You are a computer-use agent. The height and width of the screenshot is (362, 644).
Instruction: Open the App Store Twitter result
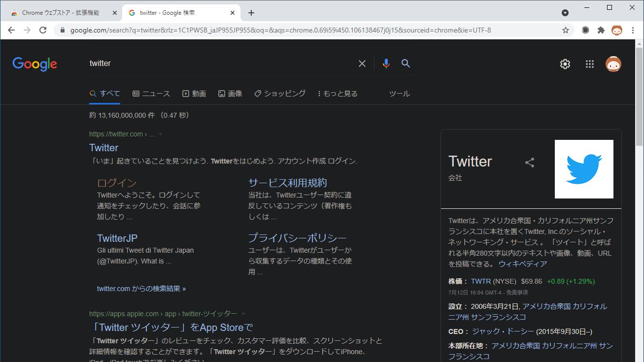pos(171,328)
